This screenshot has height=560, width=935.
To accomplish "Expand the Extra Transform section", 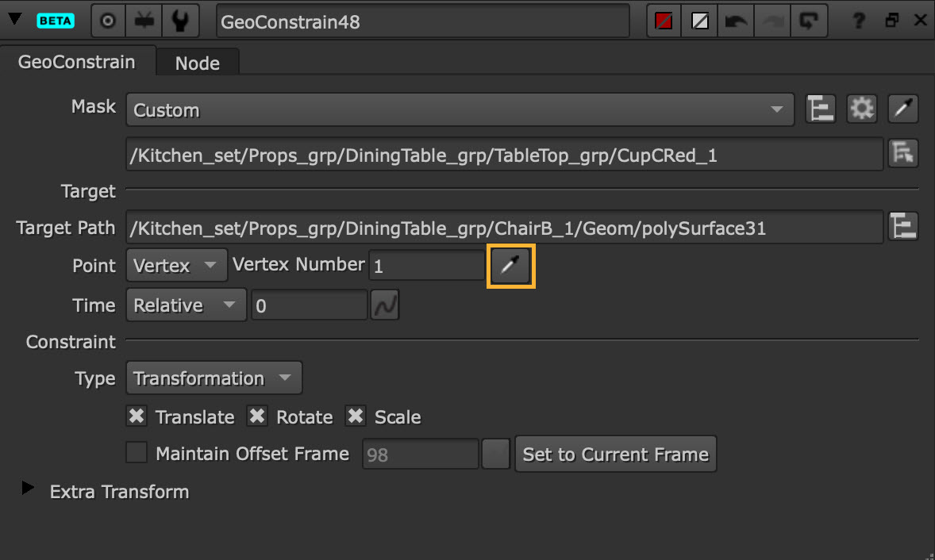I will coord(29,489).
